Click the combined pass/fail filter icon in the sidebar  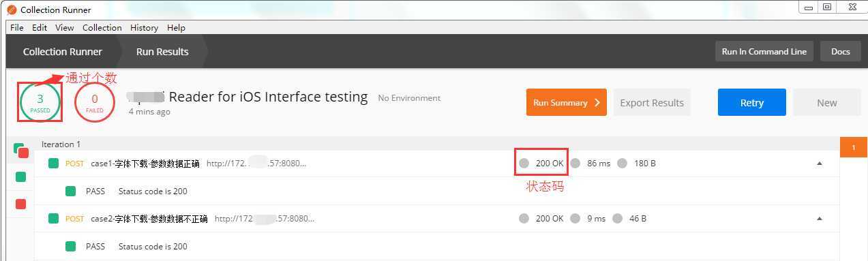20,151
